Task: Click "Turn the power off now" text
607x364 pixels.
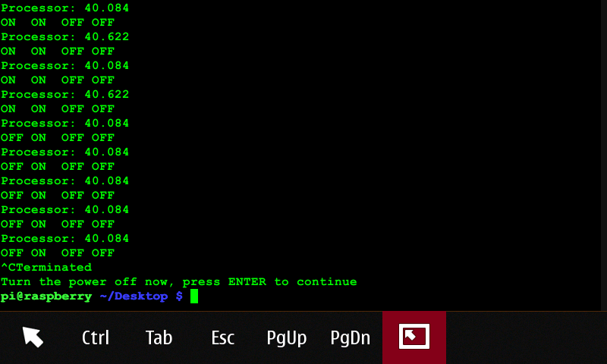Action: (84, 282)
